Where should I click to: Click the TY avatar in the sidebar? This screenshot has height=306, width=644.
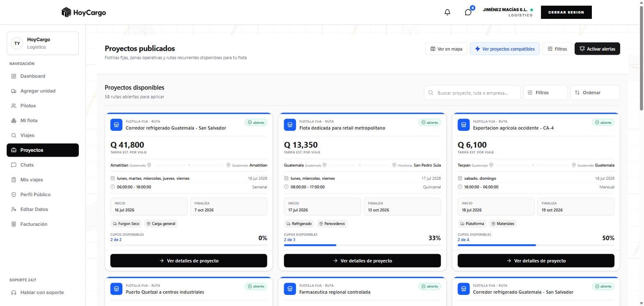(x=17, y=43)
